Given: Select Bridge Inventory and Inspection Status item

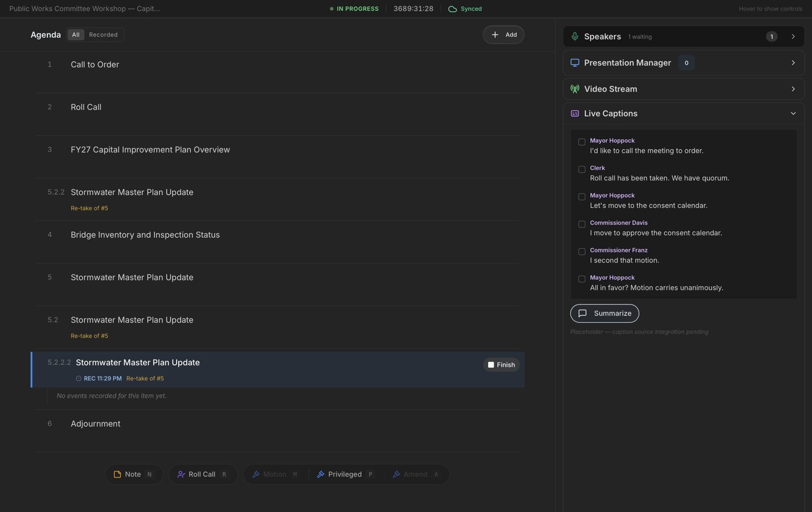Looking at the screenshot, I should (277, 242).
